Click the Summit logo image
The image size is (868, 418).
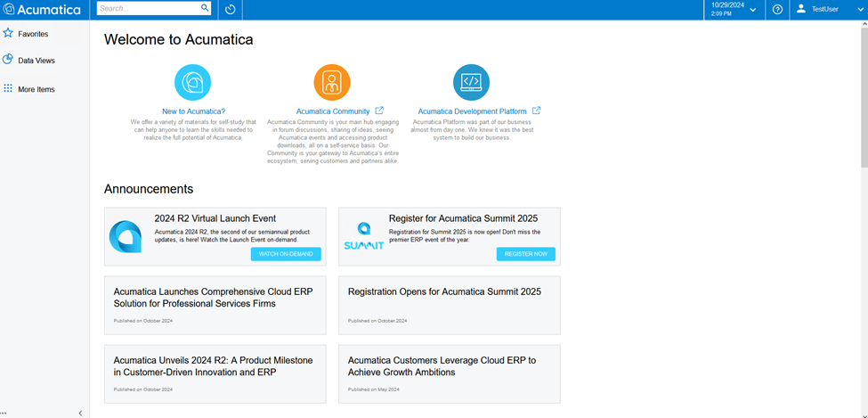point(364,236)
